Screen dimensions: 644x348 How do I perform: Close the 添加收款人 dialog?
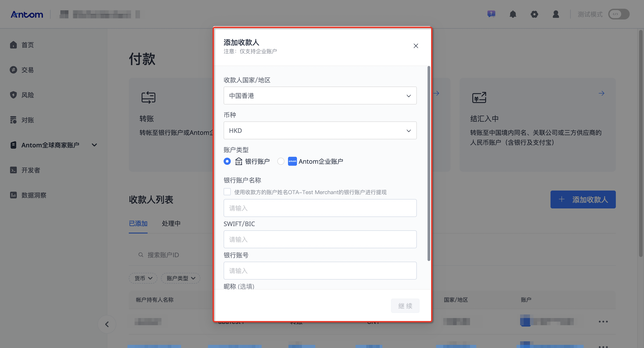pyautogui.click(x=416, y=46)
